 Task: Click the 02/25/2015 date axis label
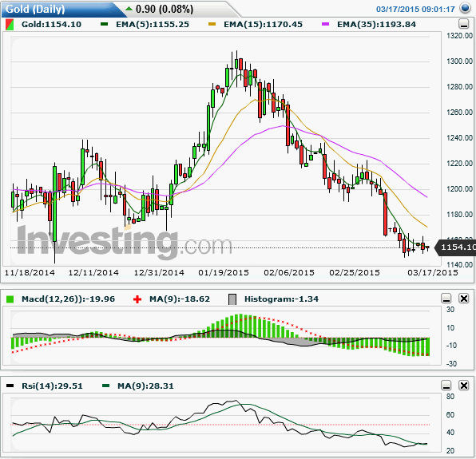tap(355, 273)
